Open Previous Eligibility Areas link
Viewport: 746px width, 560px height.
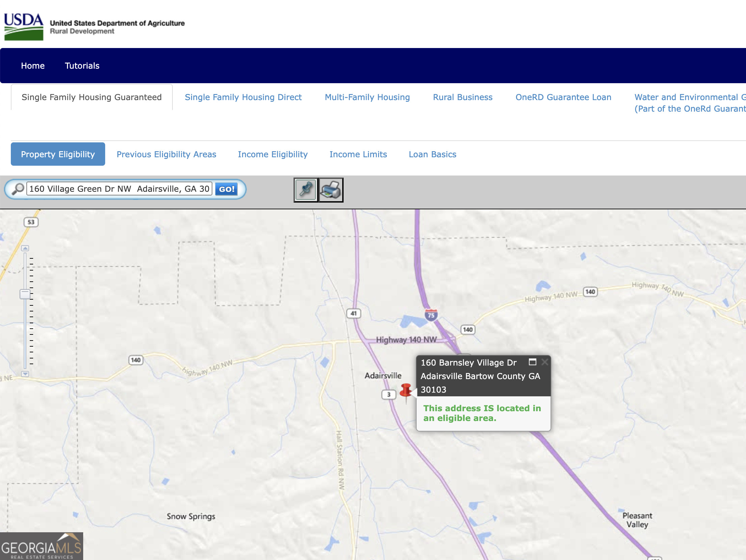coord(166,155)
